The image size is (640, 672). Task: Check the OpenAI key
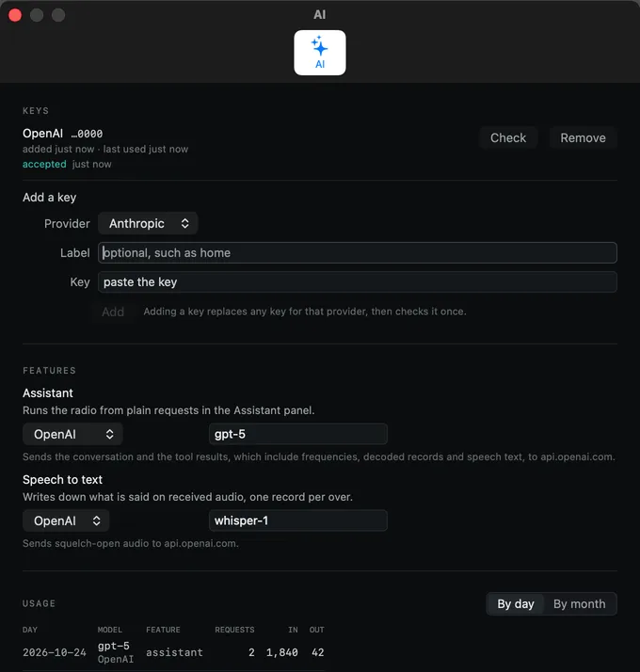pyautogui.click(x=508, y=138)
